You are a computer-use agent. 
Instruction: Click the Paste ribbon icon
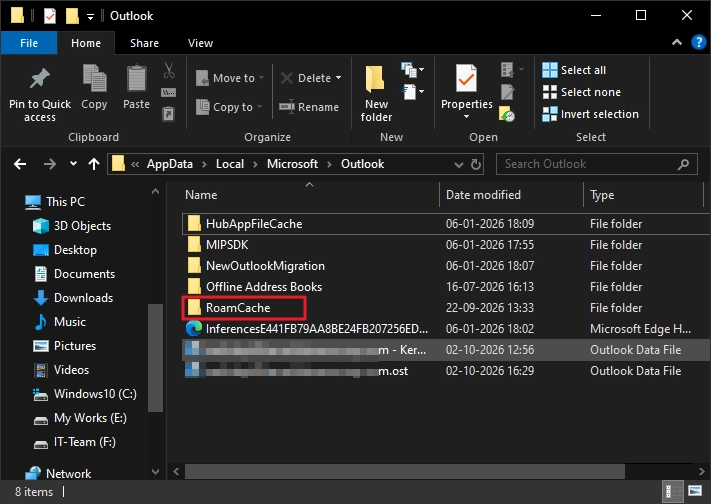tap(136, 78)
